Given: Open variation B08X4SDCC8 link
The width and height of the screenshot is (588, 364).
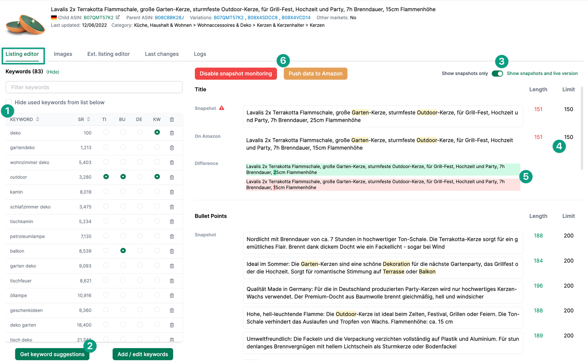Looking at the screenshot, I should [x=262, y=17].
